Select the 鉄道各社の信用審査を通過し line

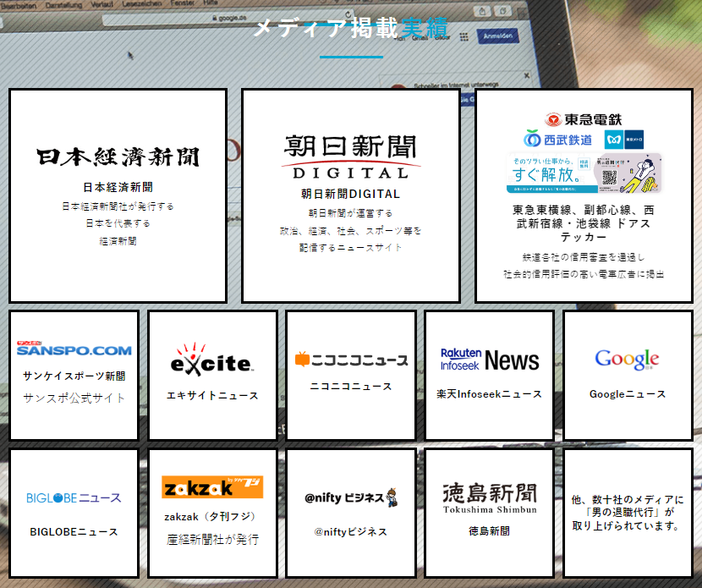584,257
